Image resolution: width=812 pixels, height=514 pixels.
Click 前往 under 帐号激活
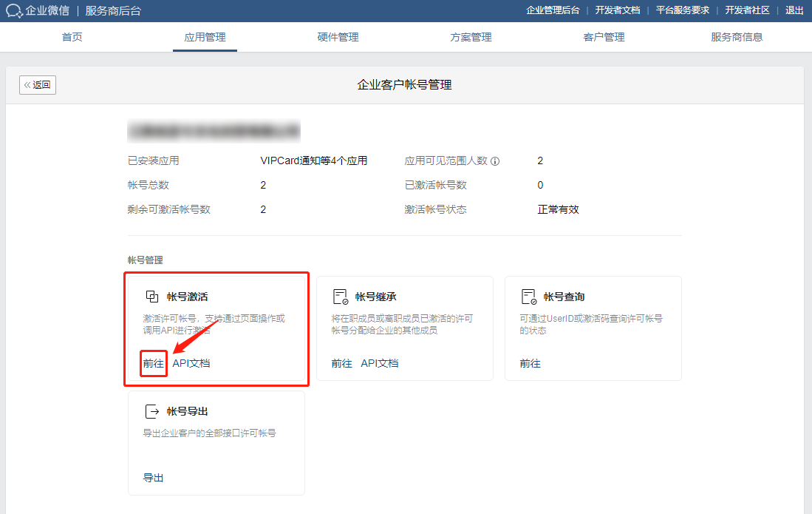pyautogui.click(x=153, y=364)
